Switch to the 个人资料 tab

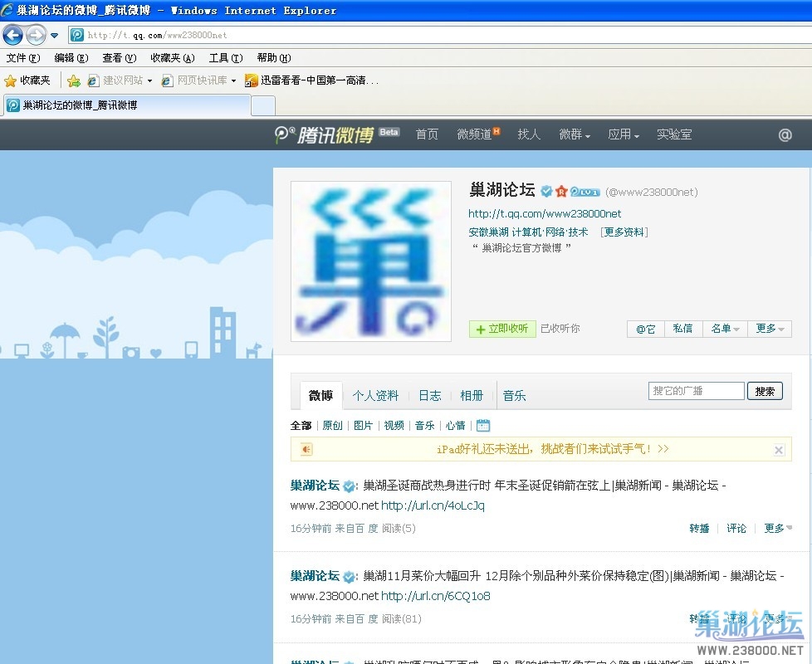click(x=375, y=396)
